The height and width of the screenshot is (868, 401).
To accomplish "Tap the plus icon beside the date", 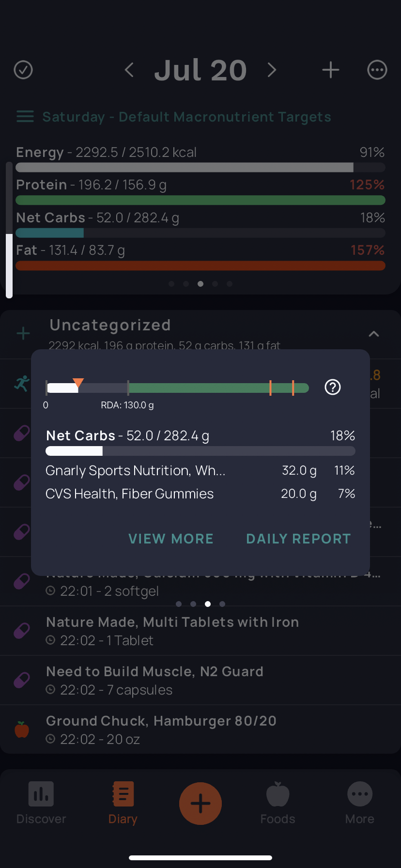I will [331, 70].
